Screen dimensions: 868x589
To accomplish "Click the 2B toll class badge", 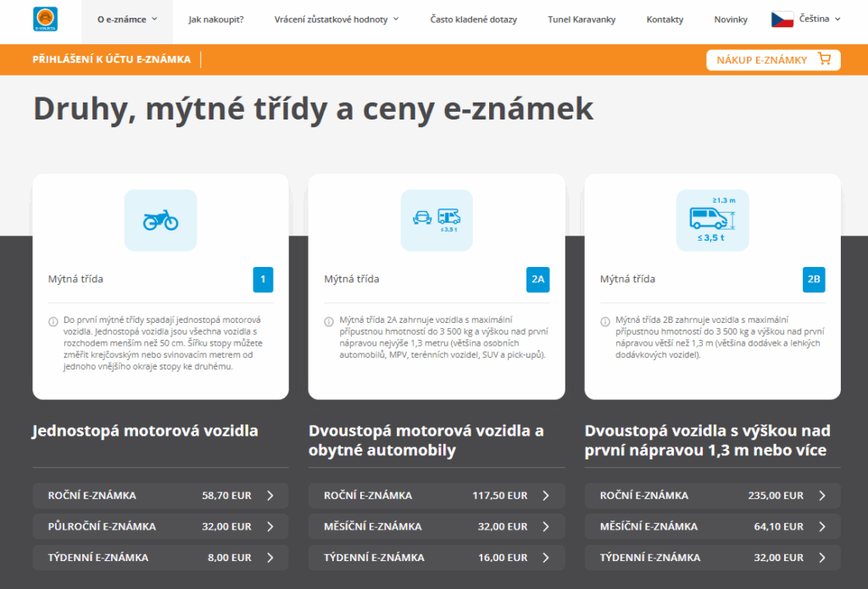I will point(814,279).
